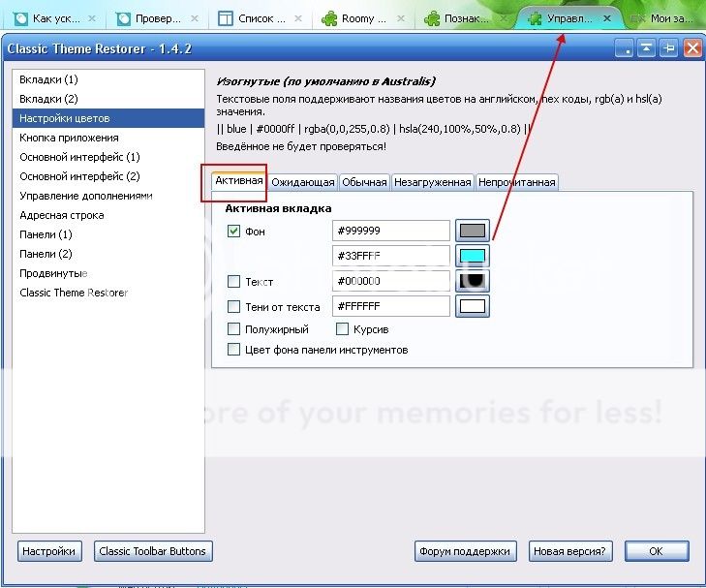Open the gray #999999 color picker
The image size is (706, 588).
coord(473,231)
